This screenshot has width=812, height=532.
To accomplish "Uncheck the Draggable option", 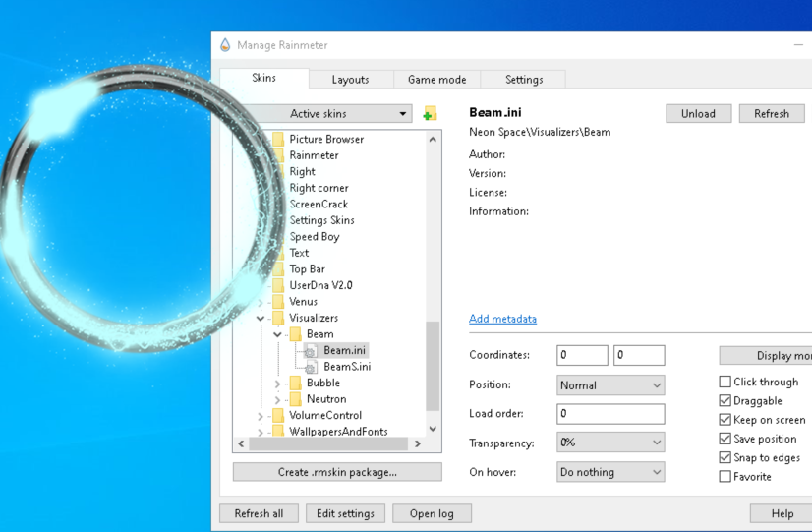I will tap(725, 400).
